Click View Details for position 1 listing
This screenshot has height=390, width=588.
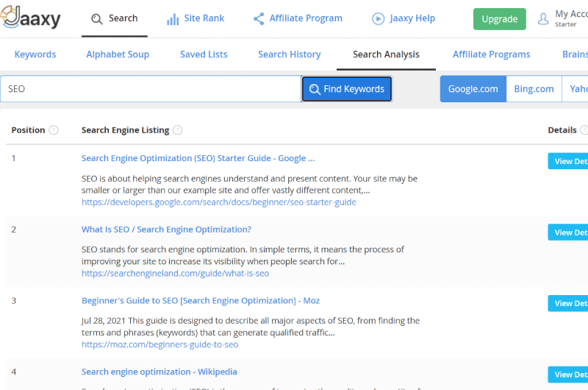[x=567, y=161]
